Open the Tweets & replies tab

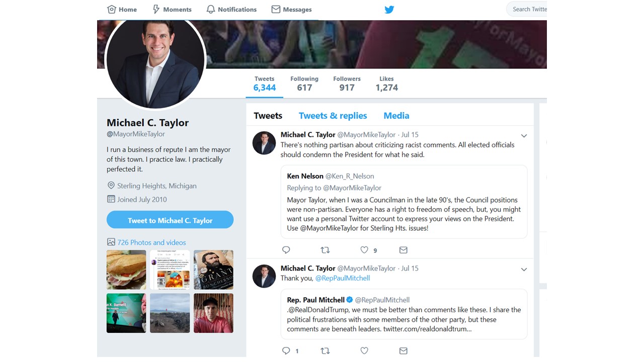(x=333, y=116)
